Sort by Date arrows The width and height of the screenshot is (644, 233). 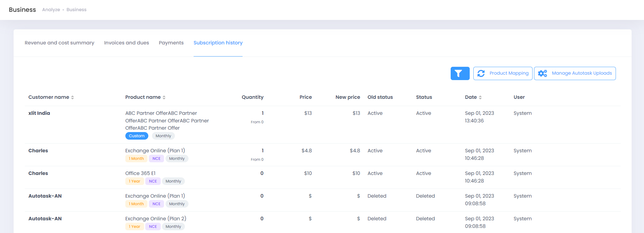[x=480, y=97]
